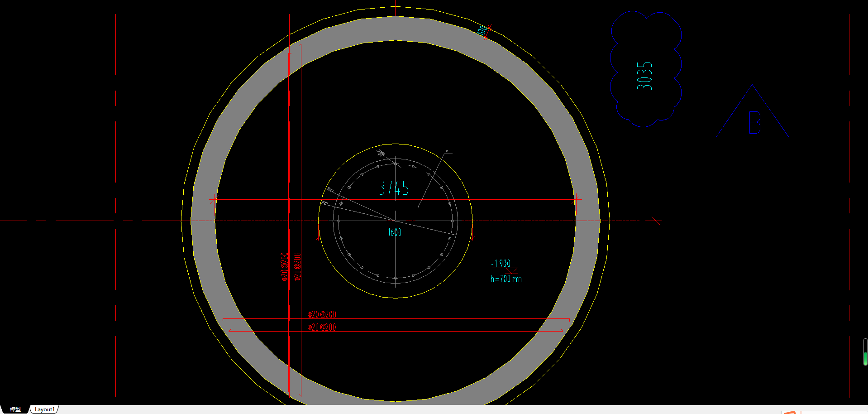
Task: Select the cyan 3745 dimension text
Action: [394, 188]
